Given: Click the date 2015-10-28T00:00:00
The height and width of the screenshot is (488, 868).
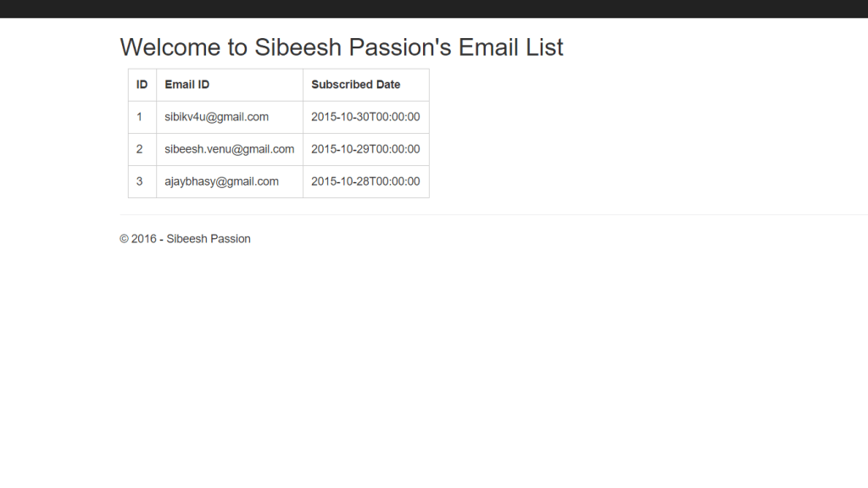Looking at the screenshot, I should pyautogui.click(x=365, y=181).
